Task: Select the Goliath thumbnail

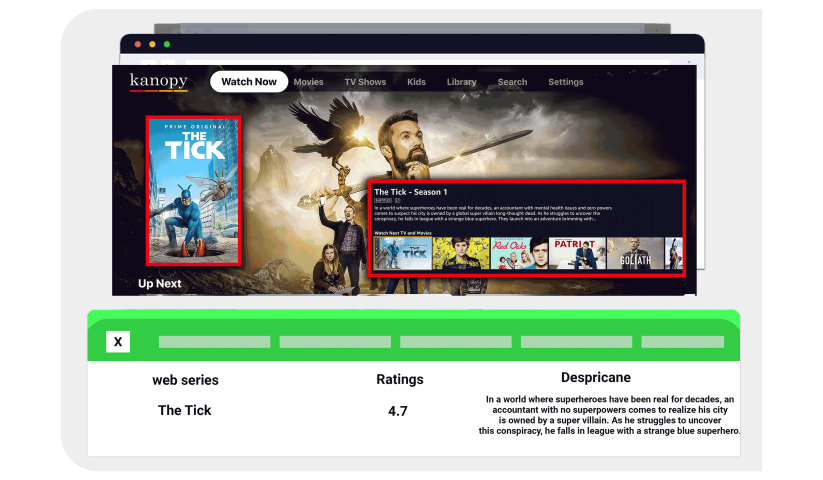Action: tap(635, 253)
